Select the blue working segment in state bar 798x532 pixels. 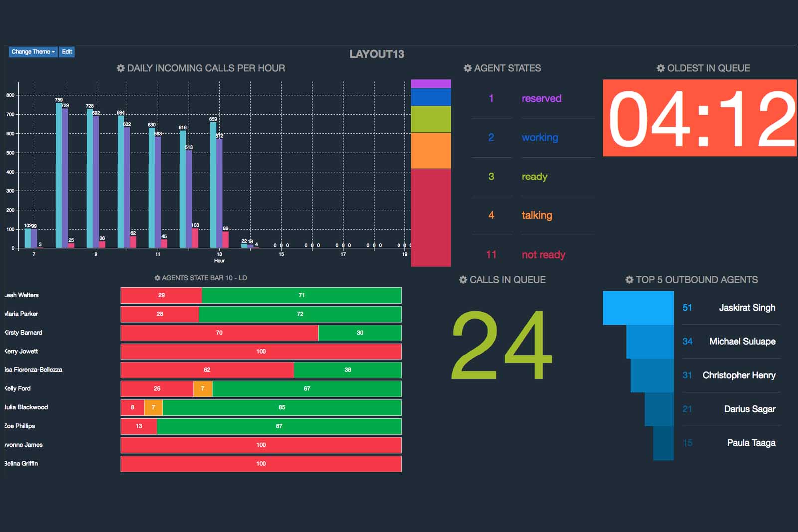431,97
